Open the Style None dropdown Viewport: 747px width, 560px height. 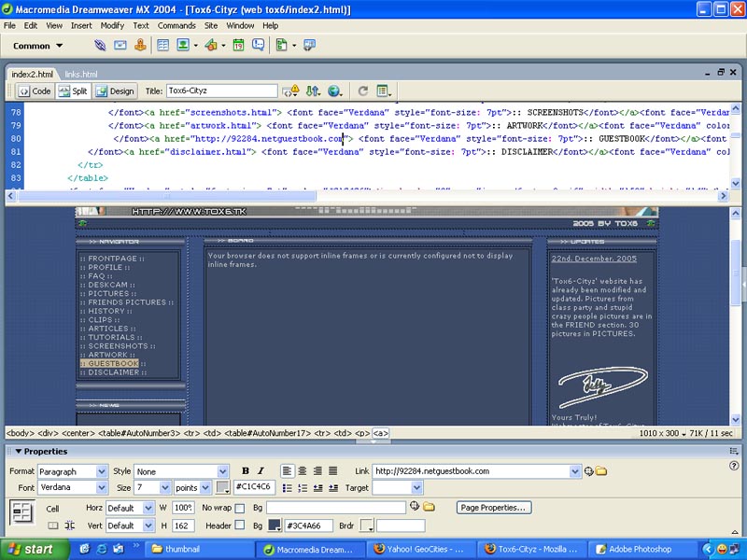tap(222, 471)
